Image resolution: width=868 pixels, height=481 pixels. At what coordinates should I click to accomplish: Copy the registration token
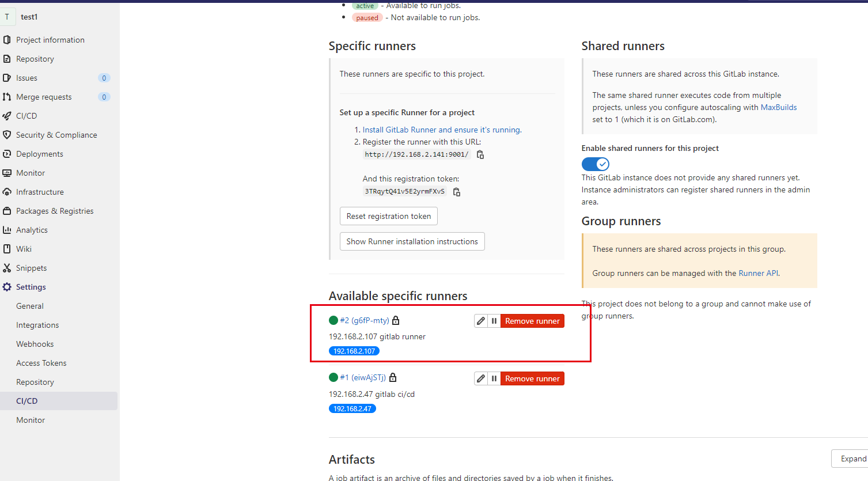click(x=456, y=191)
